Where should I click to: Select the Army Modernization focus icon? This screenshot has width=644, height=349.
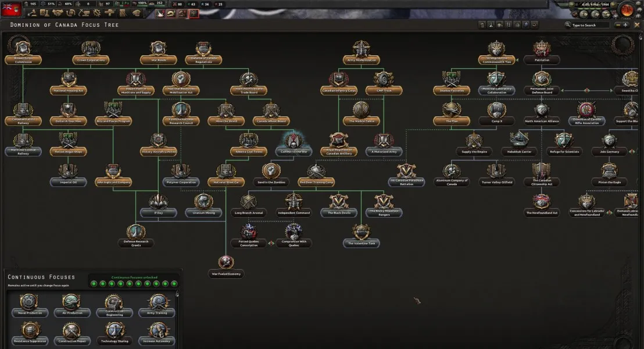point(362,48)
